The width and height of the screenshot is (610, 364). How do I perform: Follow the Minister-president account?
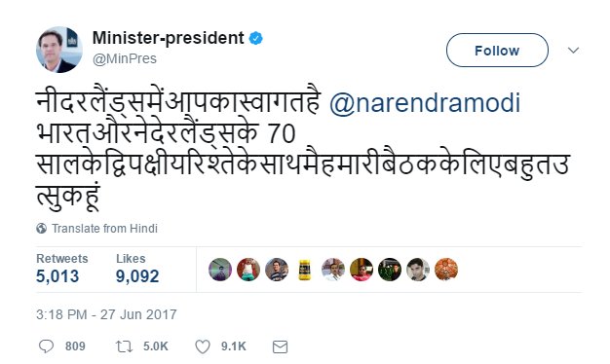pos(497,50)
